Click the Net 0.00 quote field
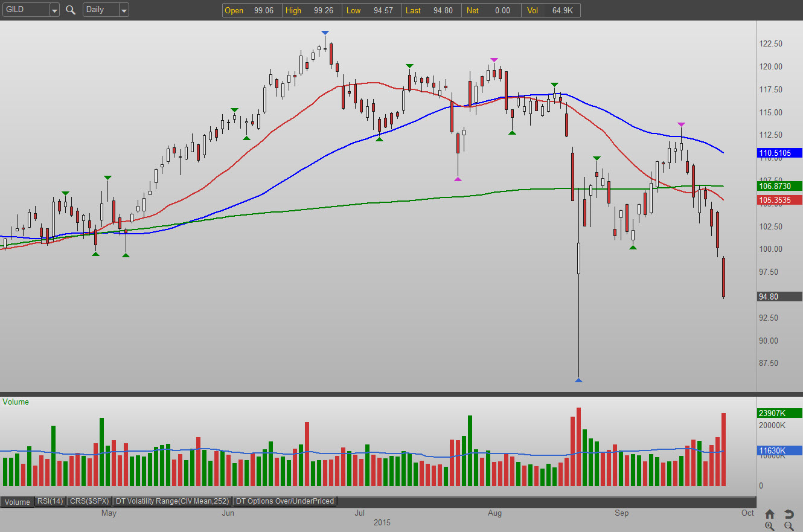 coord(491,10)
